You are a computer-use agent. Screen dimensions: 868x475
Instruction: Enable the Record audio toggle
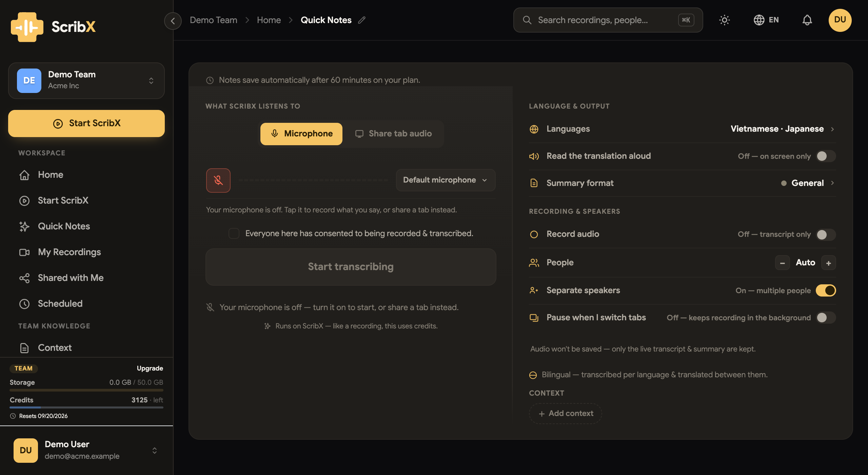(x=826, y=234)
